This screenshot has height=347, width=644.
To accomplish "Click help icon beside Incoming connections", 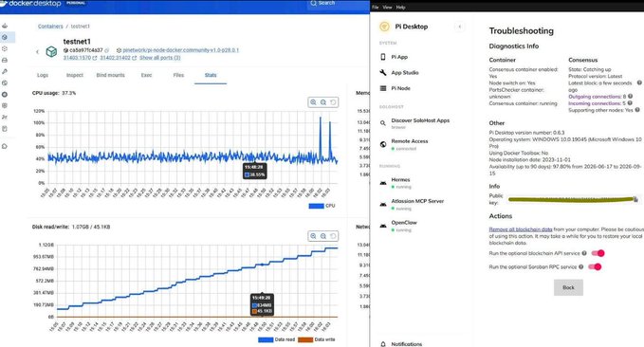I will click(x=630, y=103).
